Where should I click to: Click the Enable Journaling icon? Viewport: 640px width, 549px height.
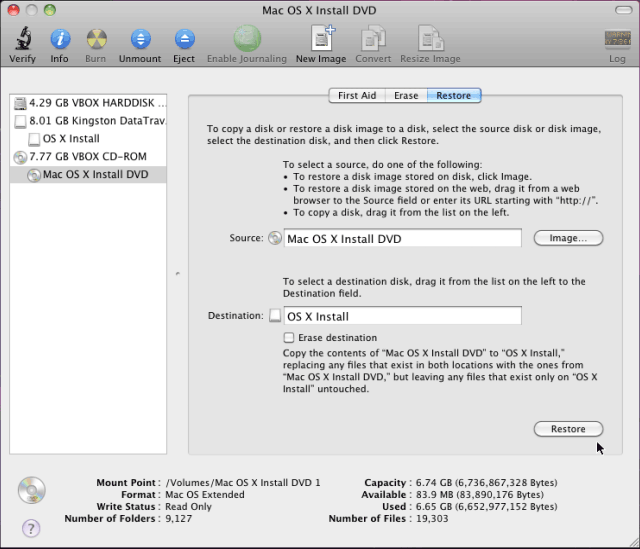[247, 38]
